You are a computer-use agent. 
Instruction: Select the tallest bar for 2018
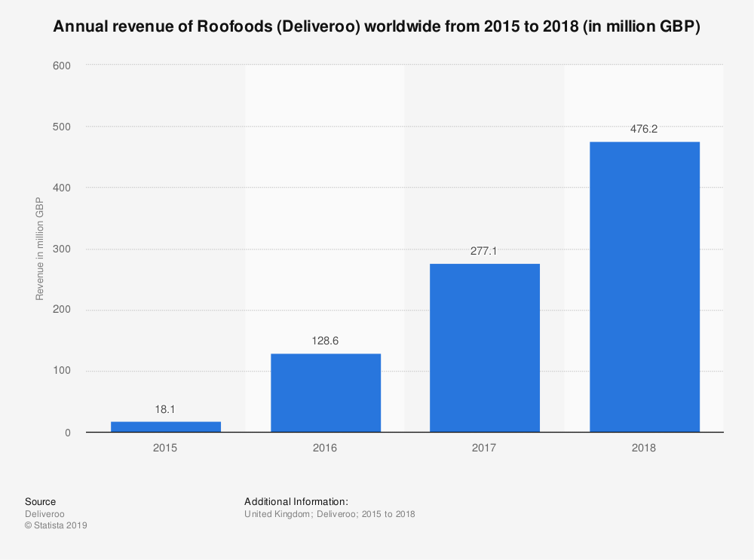(x=644, y=286)
